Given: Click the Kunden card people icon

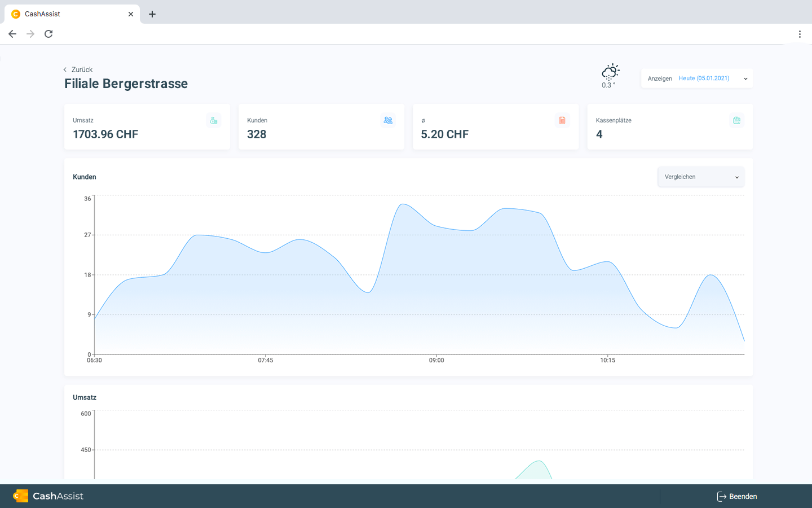Looking at the screenshot, I should click(388, 120).
